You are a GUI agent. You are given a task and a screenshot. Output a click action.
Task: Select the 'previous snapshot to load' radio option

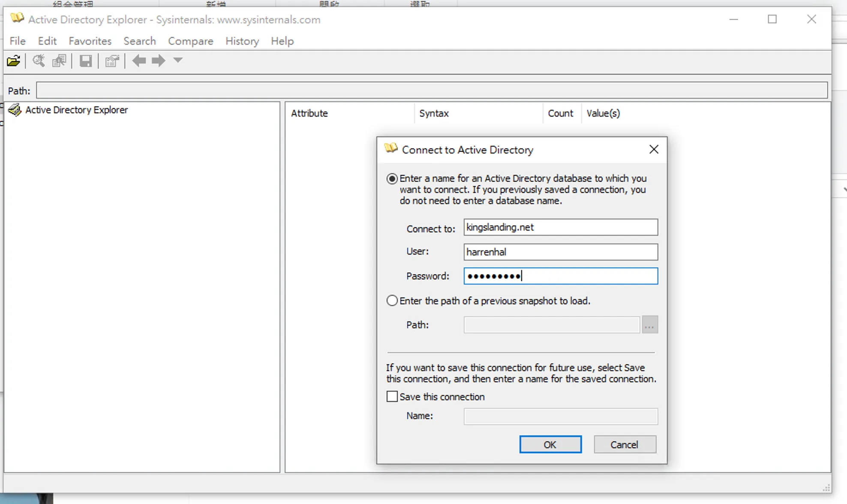[x=392, y=301]
